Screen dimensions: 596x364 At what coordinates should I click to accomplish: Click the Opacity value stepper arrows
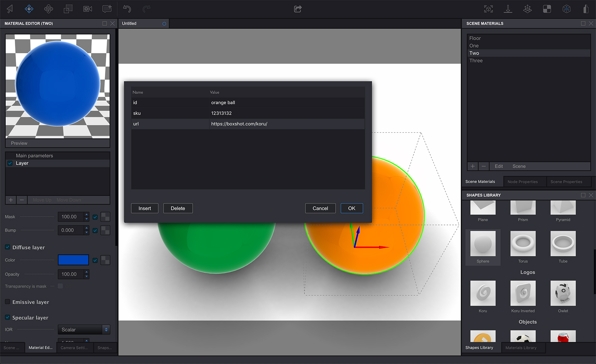tap(87, 274)
